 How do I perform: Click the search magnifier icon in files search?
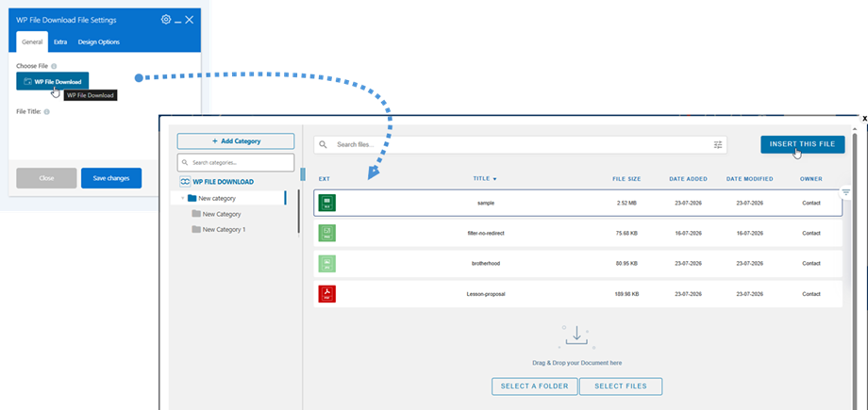point(324,145)
